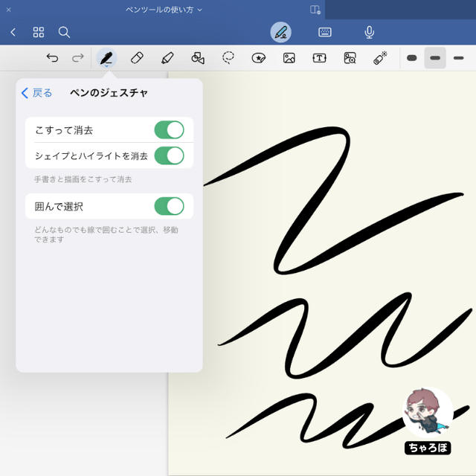Image resolution: width=476 pixels, height=476 pixels.
Task: Insert an image with the photo tool
Action: (289, 58)
